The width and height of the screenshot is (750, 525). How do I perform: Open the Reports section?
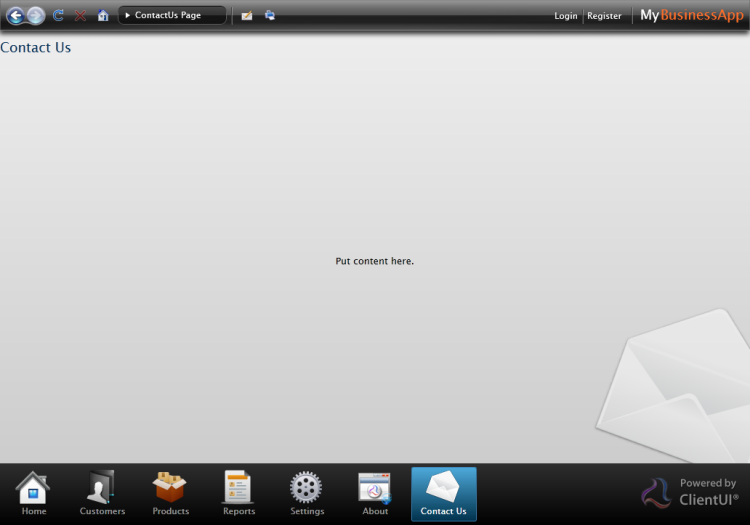239,493
